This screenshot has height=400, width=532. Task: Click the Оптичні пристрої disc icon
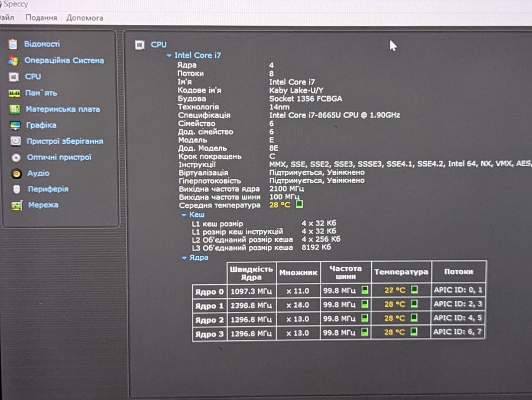click(16, 157)
